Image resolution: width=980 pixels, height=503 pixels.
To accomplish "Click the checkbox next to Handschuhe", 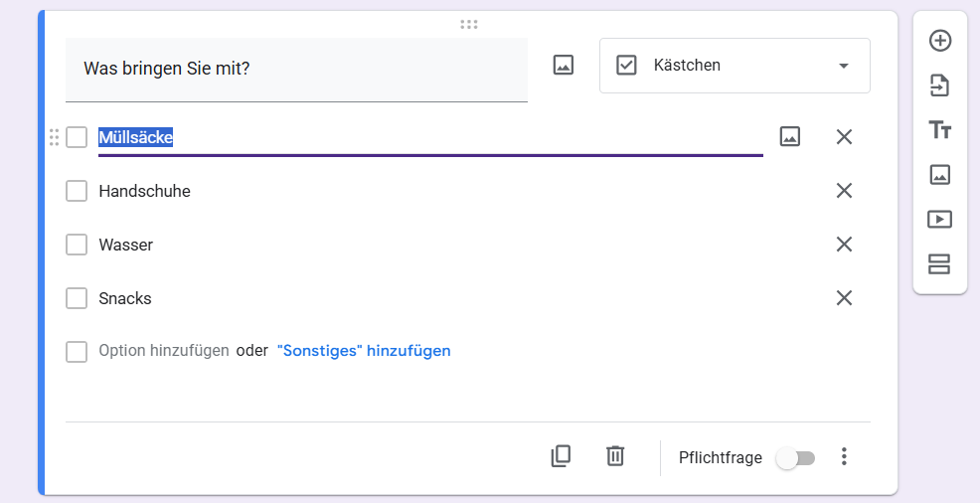I will [77, 191].
